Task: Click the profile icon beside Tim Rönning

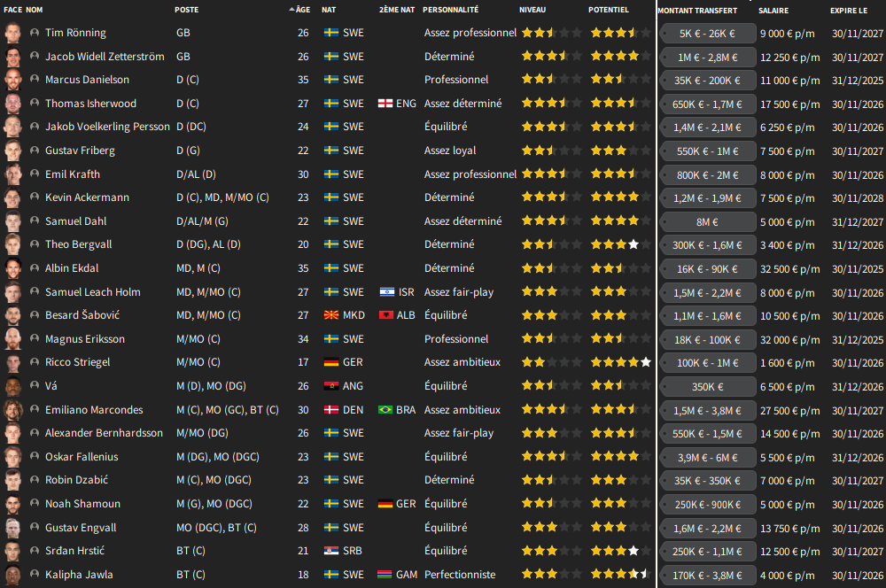Action: click(35, 33)
